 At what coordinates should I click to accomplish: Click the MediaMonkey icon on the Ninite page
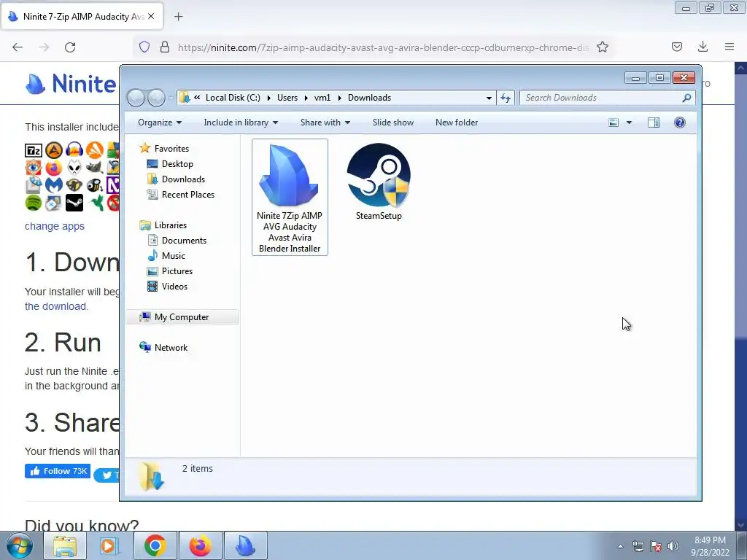tap(74, 185)
